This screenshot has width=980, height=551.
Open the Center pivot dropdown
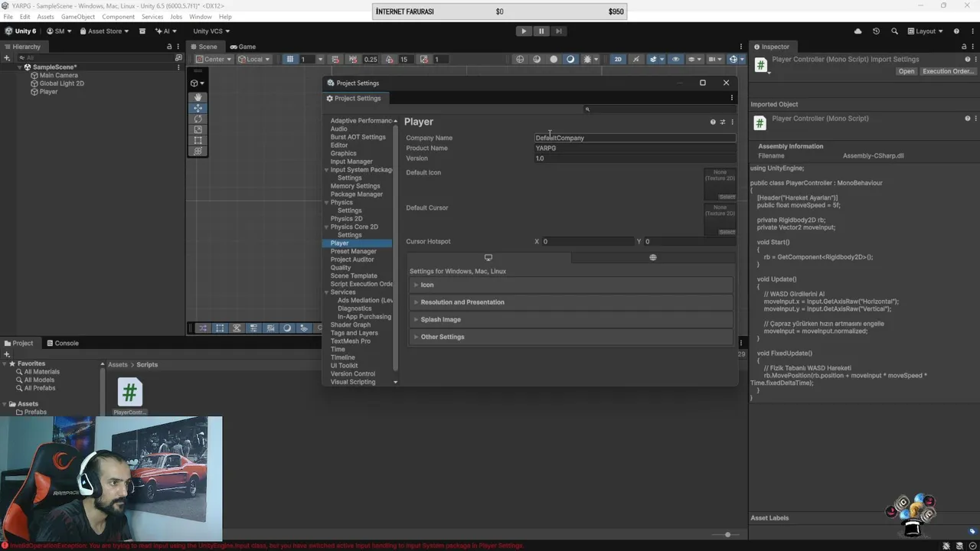click(213, 59)
